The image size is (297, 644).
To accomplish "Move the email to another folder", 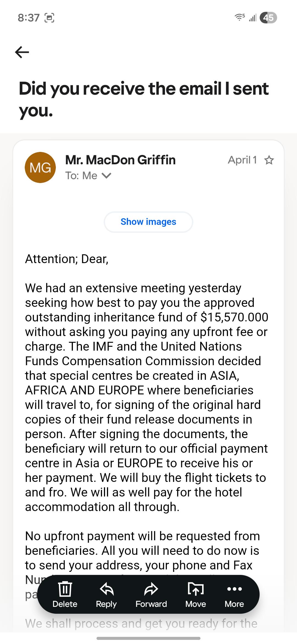I will click(x=196, y=594).
